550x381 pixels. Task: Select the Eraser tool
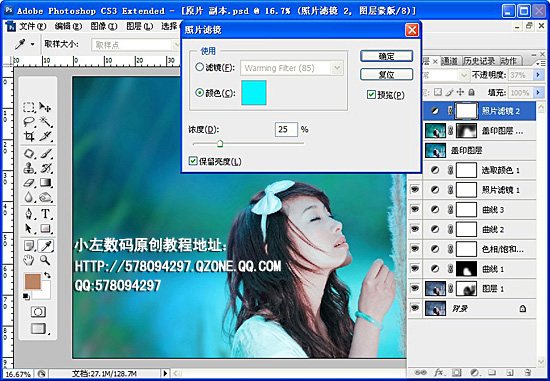[x=29, y=183]
